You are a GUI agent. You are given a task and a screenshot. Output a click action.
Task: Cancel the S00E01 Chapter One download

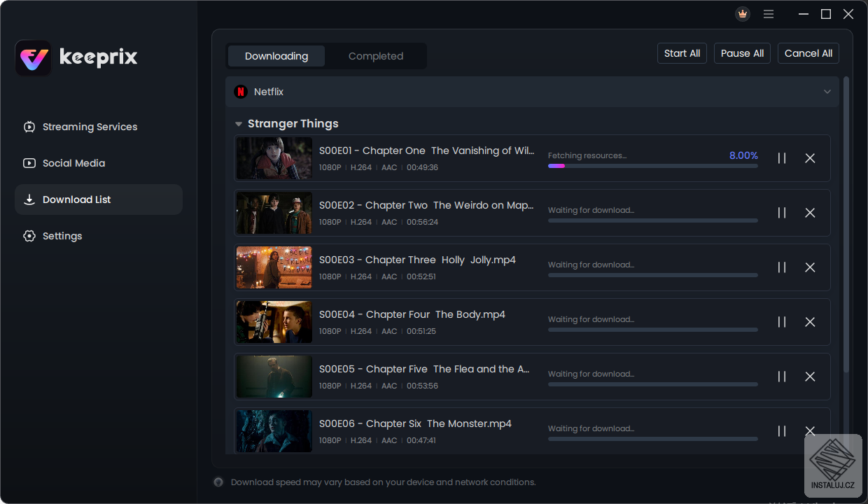coord(810,158)
